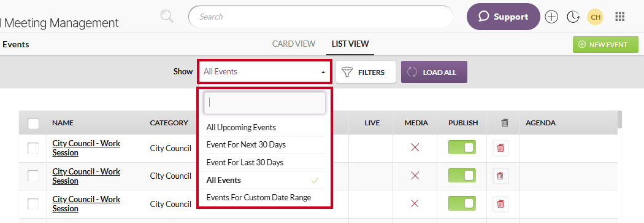Viewport: 644px width, 223px height.
Task: Collapse the All Events show dropdown
Action: [264, 72]
